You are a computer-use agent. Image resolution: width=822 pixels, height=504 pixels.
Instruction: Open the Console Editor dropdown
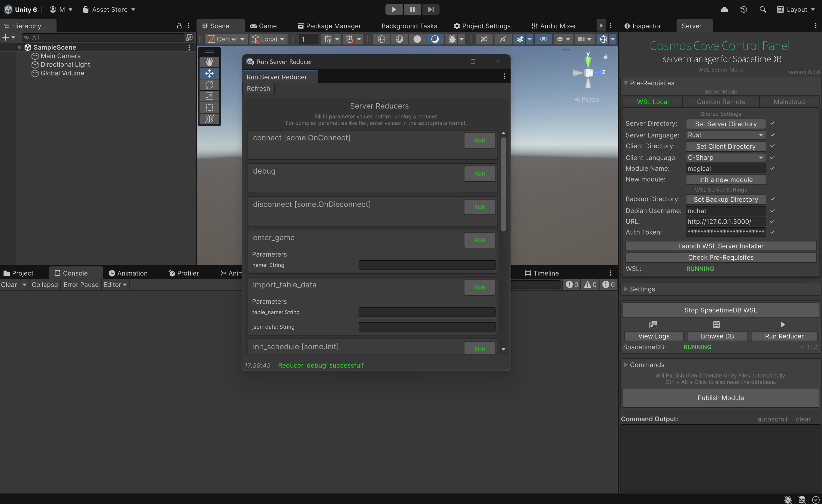coord(115,284)
